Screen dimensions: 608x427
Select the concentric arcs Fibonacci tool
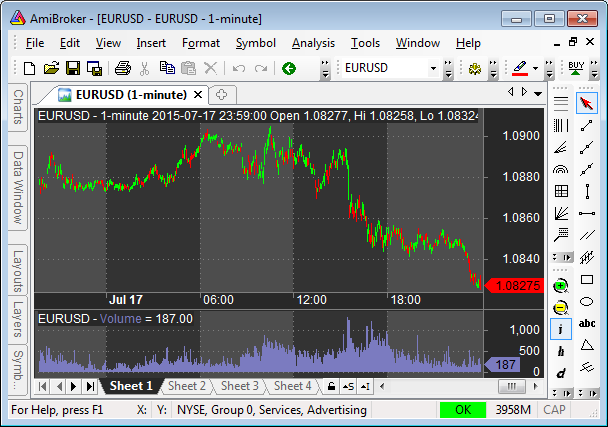(x=561, y=169)
